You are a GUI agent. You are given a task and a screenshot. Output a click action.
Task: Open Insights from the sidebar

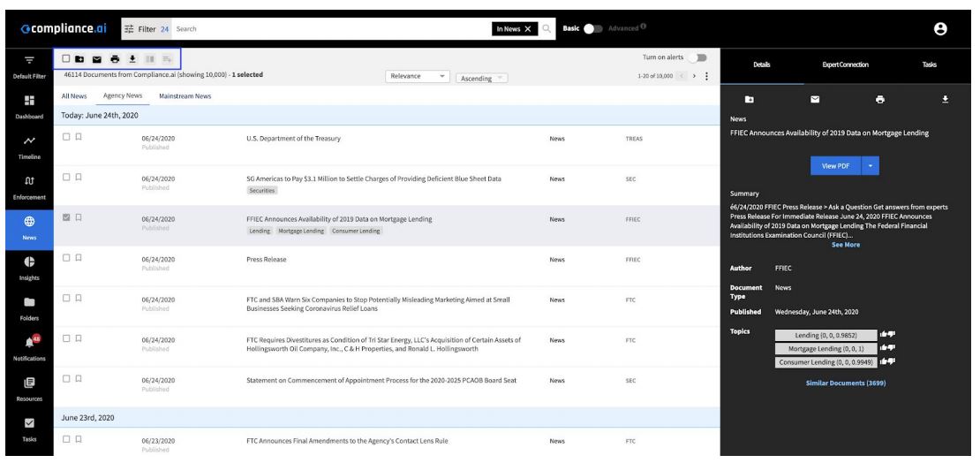[x=29, y=269]
